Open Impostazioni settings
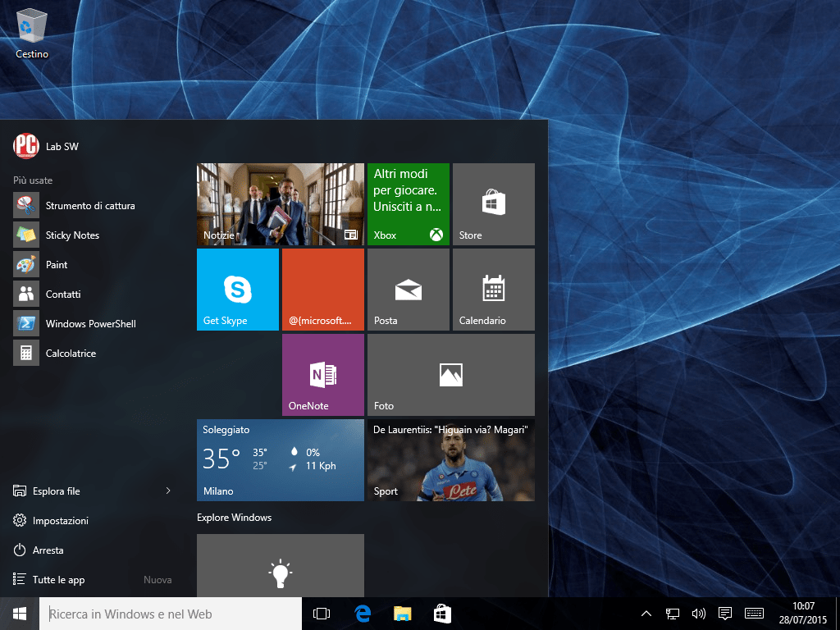 (60, 521)
